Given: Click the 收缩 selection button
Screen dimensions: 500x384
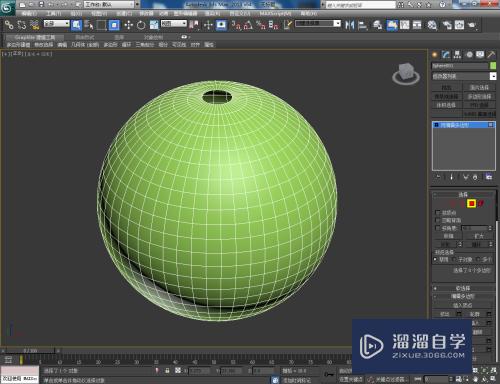Looking at the screenshot, I should point(448,236).
